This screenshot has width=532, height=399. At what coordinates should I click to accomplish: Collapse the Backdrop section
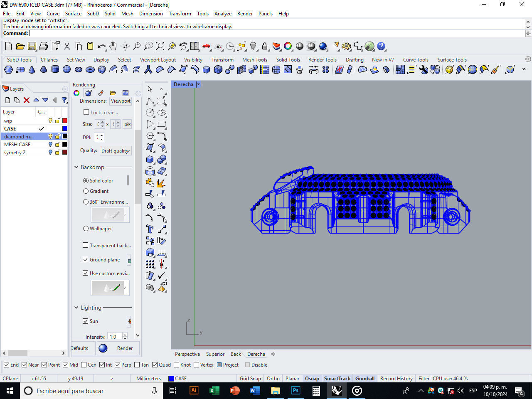(x=76, y=167)
